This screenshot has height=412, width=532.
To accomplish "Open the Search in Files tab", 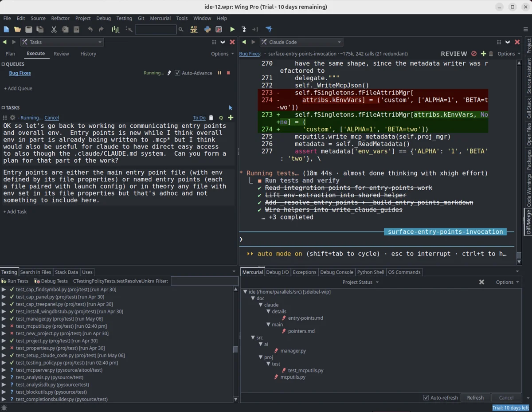I will tap(35, 272).
